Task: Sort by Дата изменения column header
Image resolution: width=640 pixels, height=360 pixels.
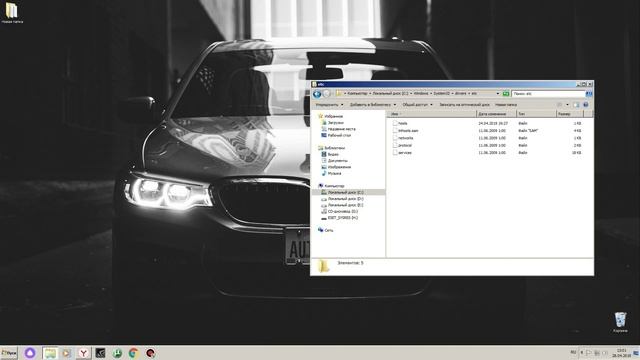Action: coord(496,114)
